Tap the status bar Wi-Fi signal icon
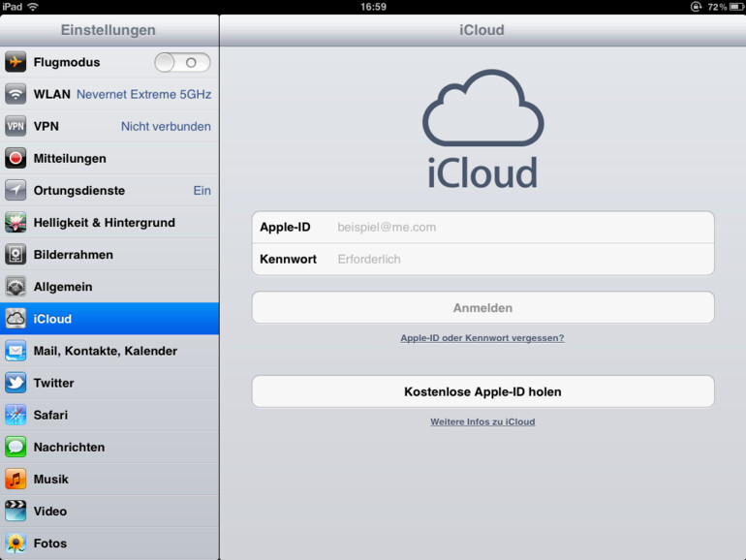Image resolution: width=746 pixels, height=560 pixels. [x=33, y=7]
